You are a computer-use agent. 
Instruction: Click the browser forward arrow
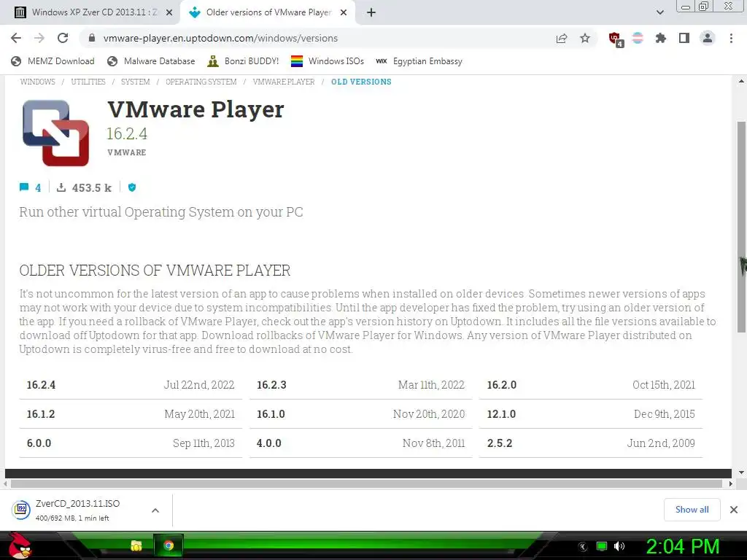(39, 38)
